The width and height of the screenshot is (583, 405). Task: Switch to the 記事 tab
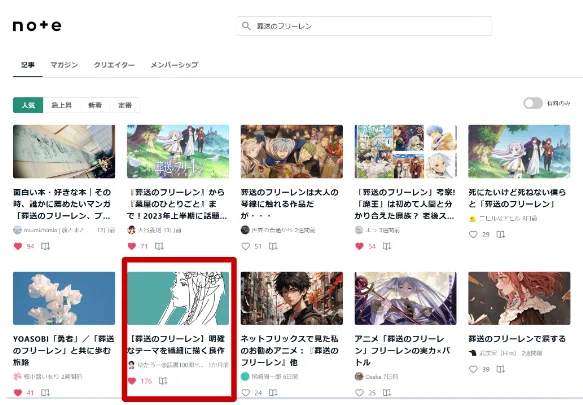tap(28, 65)
